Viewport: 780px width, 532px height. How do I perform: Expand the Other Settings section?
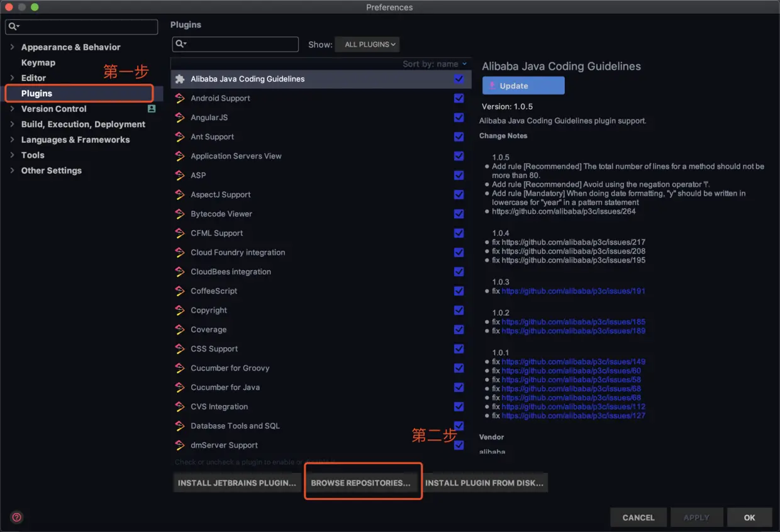pos(12,170)
